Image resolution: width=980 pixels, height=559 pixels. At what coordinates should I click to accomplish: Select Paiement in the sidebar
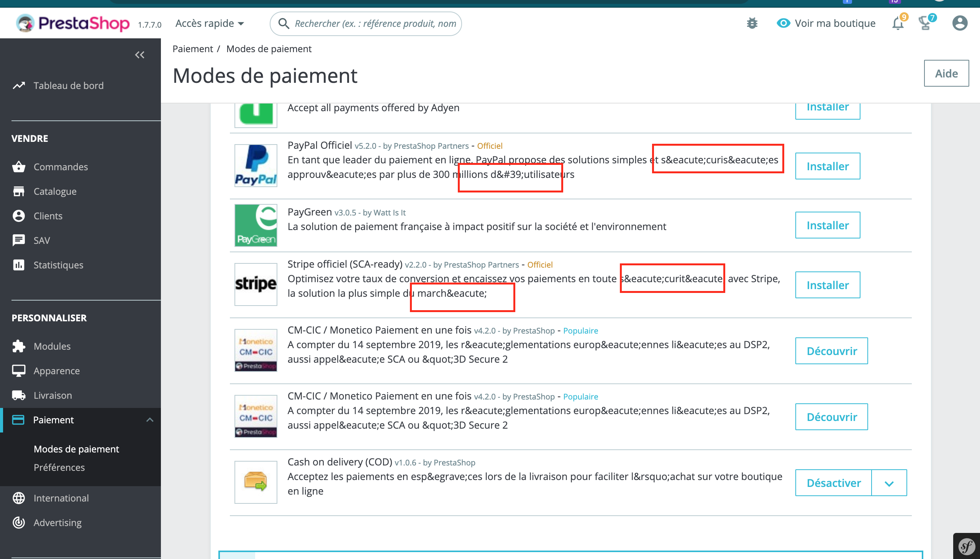(80, 420)
